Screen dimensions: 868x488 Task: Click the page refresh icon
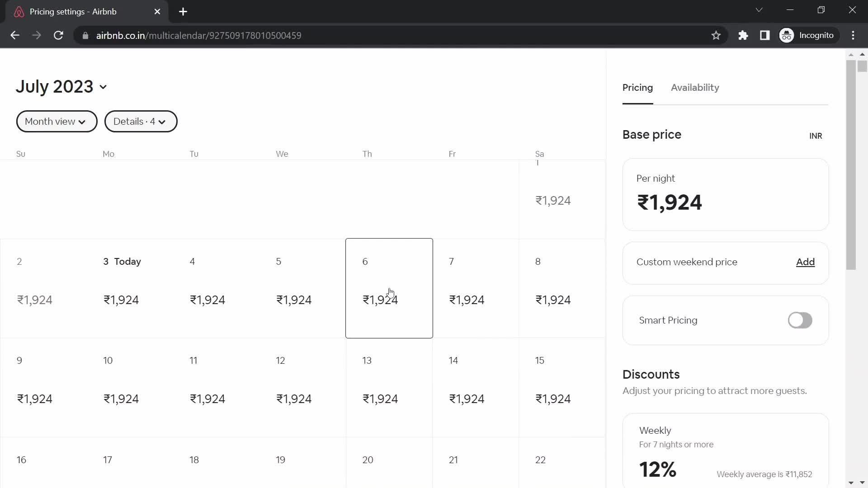(x=58, y=36)
